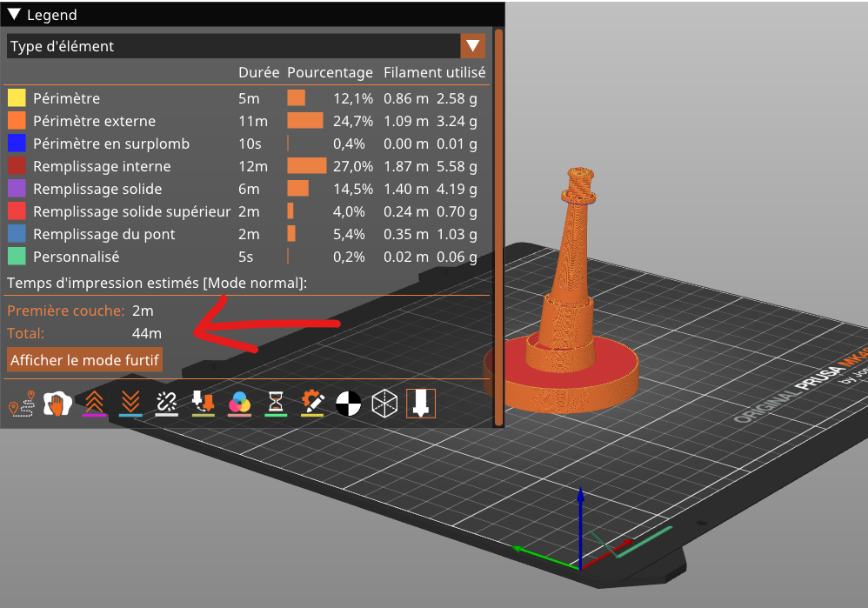Toggle tool changes icon
Viewport: 868px width, 608px height.
click(x=203, y=404)
